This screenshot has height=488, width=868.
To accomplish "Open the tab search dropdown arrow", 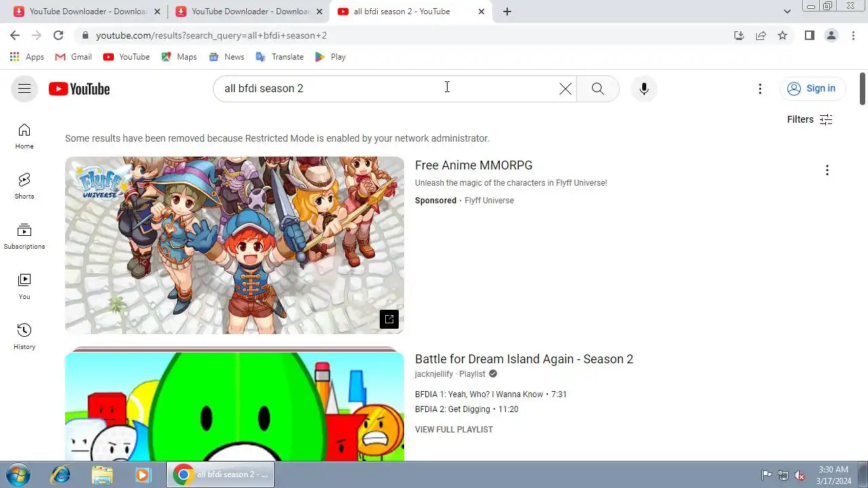I will [787, 12].
